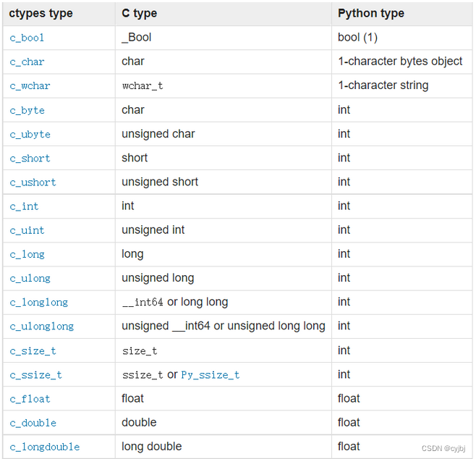Viewport: 476px width, 459px height.
Task: Open the c_short link
Action: tap(30, 159)
